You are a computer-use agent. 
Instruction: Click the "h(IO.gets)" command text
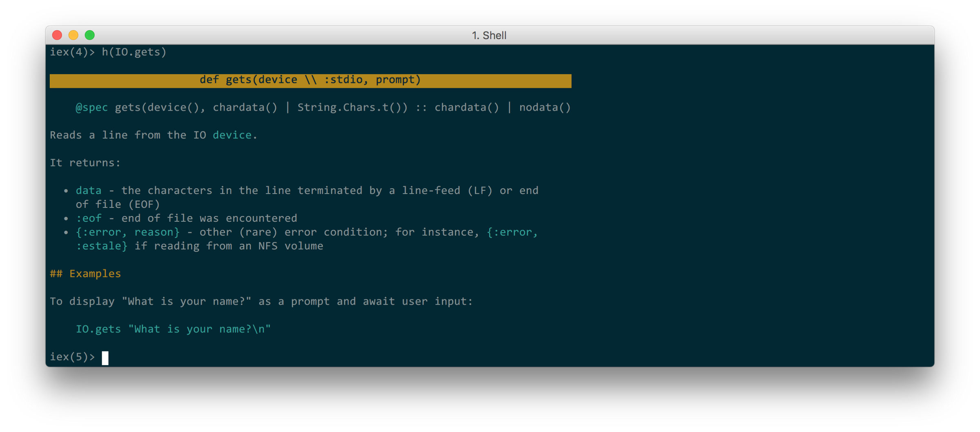coord(134,52)
